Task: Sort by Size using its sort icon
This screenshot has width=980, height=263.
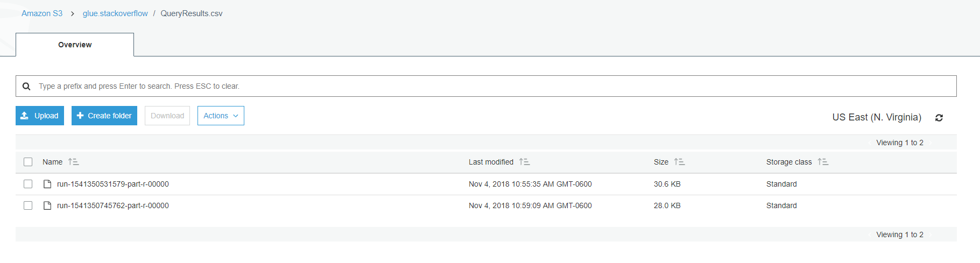Action: coord(680,162)
